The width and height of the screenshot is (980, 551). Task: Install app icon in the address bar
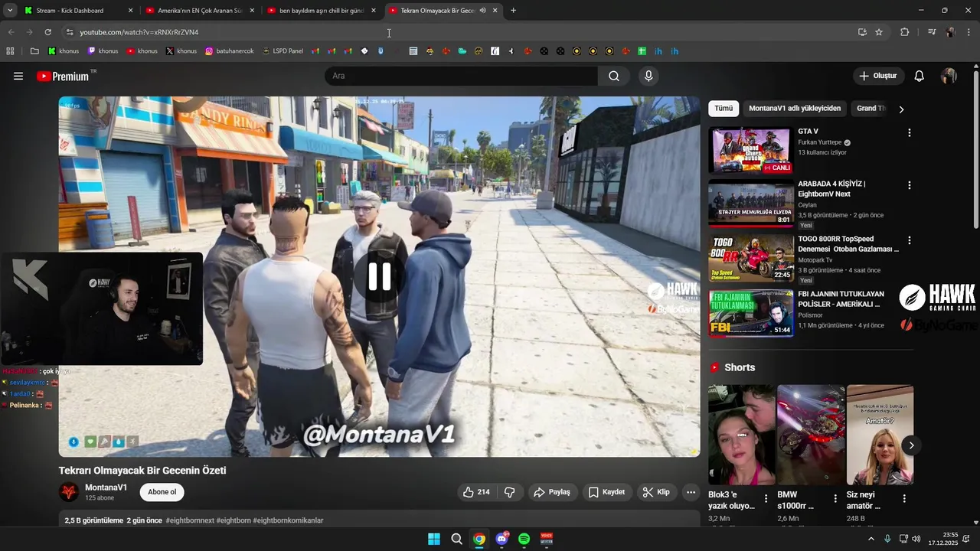(x=862, y=32)
